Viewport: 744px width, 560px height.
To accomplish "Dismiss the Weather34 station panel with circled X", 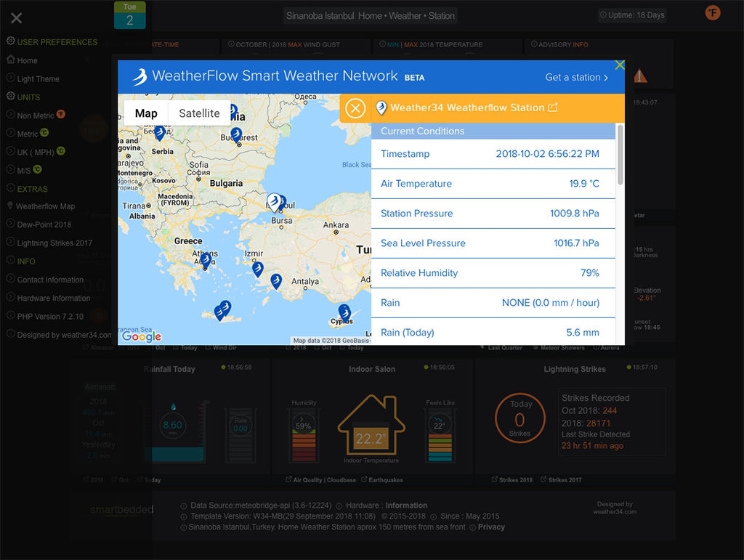I will pos(355,108).
